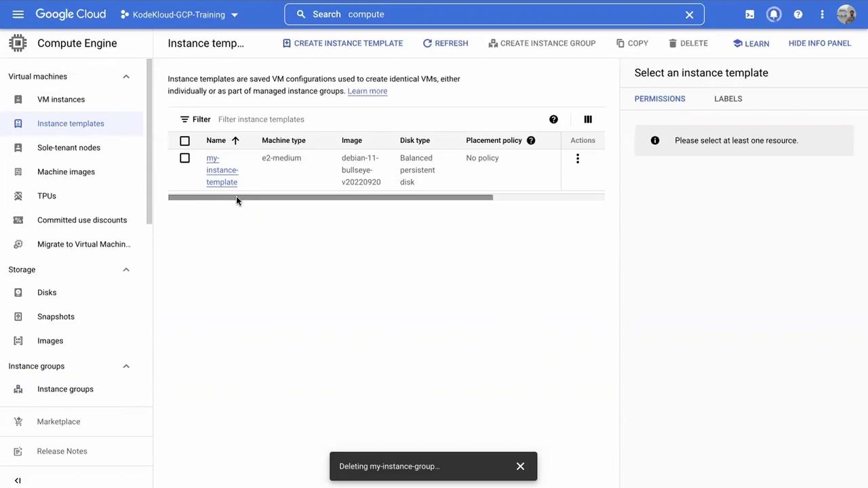Open column display options icon
This screenshot has height=488, width=868.
tap(588, 119)
